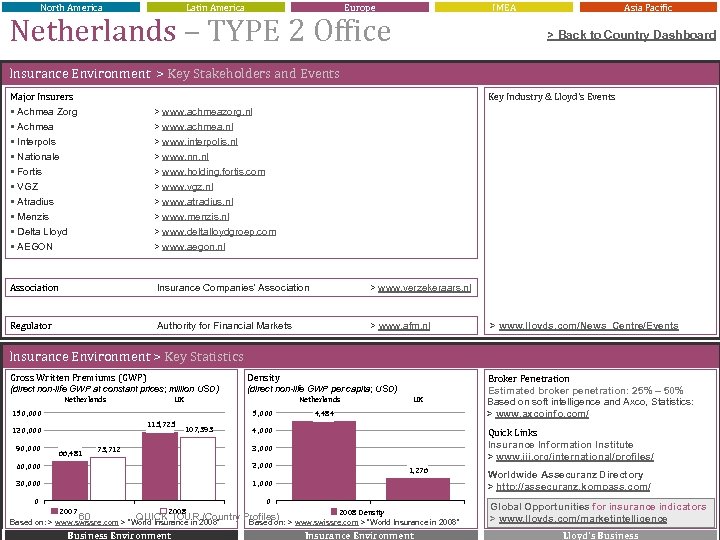
Task: Click Back to Country Dashboard link
Action: click(x=631, y=35)
